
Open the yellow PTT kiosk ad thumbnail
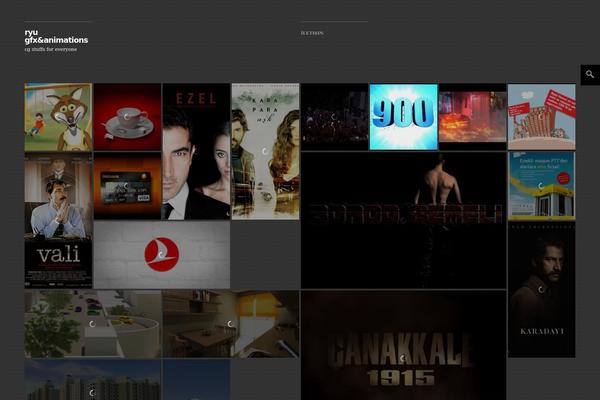click(542, 186)
